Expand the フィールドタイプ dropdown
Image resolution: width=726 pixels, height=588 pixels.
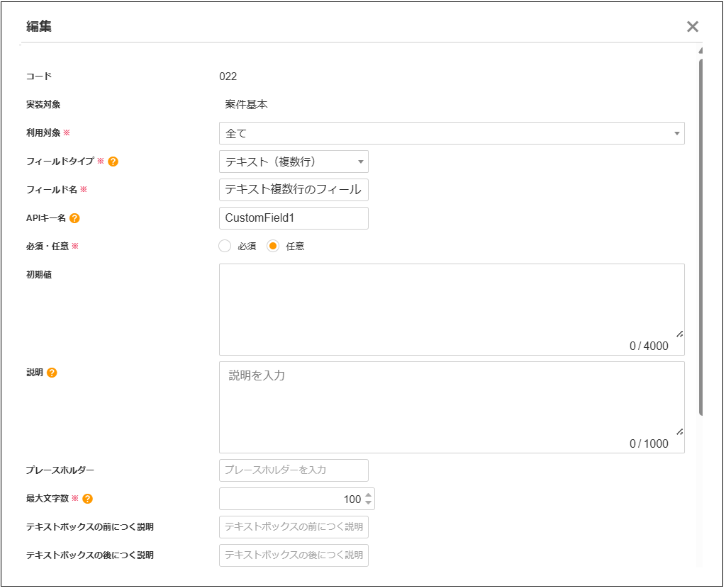coord(294,162)
